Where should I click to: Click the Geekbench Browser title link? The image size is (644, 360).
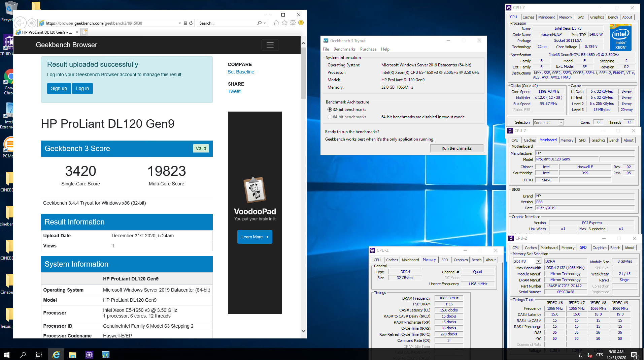pos(66,45)
